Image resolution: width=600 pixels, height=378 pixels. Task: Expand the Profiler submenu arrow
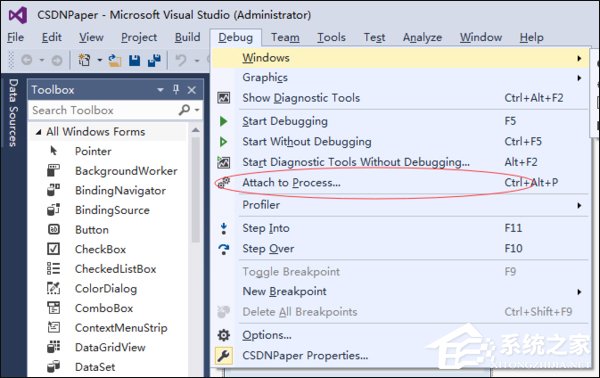[579, 205]
